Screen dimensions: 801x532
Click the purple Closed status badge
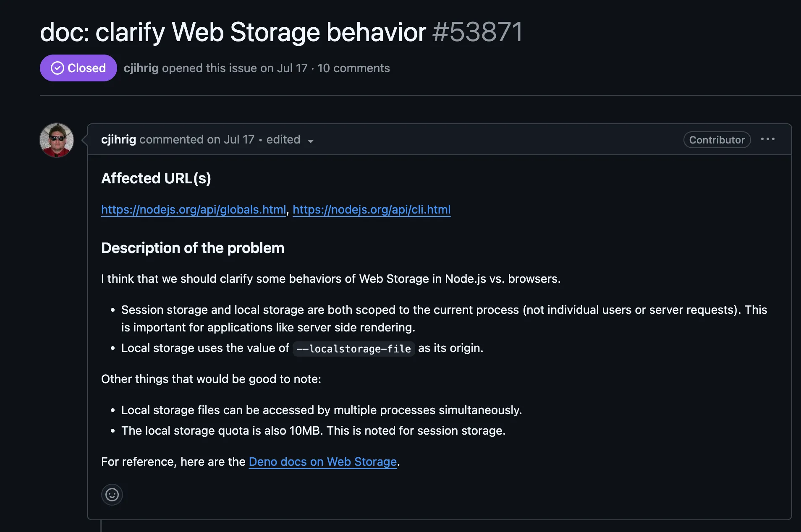(x=79, y=68)
